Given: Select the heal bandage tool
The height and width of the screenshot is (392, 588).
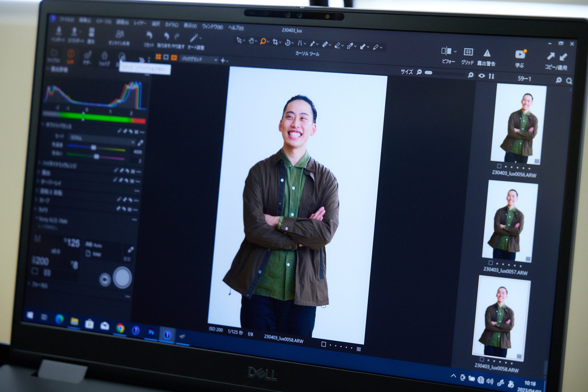Looking at the screenshot, I should [325, 45].
